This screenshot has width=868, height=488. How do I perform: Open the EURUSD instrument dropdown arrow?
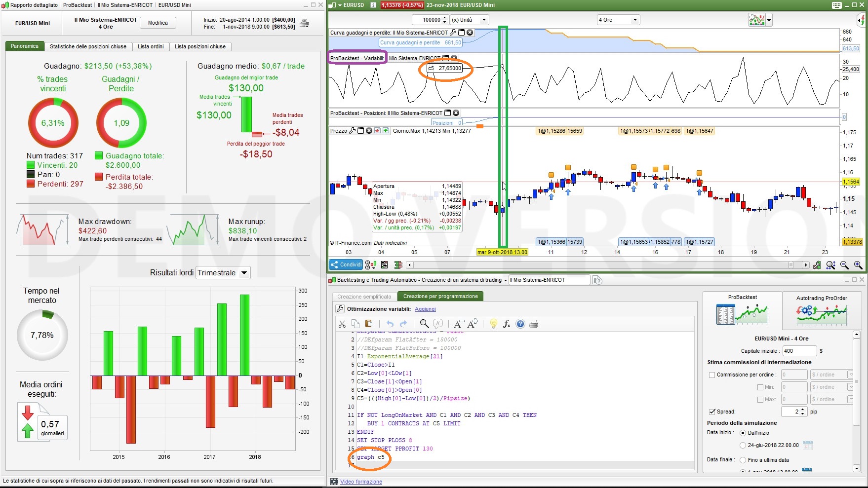[x=340, y=5]
